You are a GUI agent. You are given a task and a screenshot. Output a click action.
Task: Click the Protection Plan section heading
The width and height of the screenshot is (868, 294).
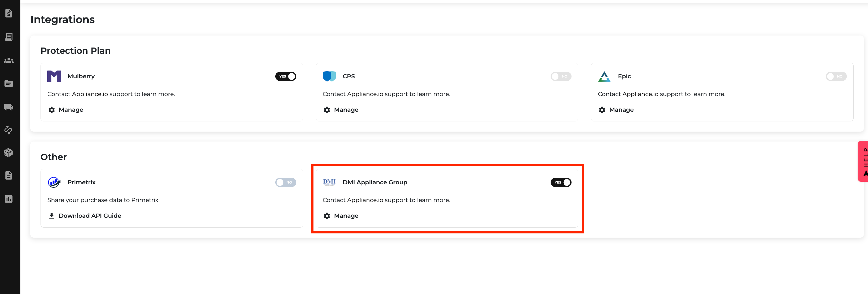(76, 51)
